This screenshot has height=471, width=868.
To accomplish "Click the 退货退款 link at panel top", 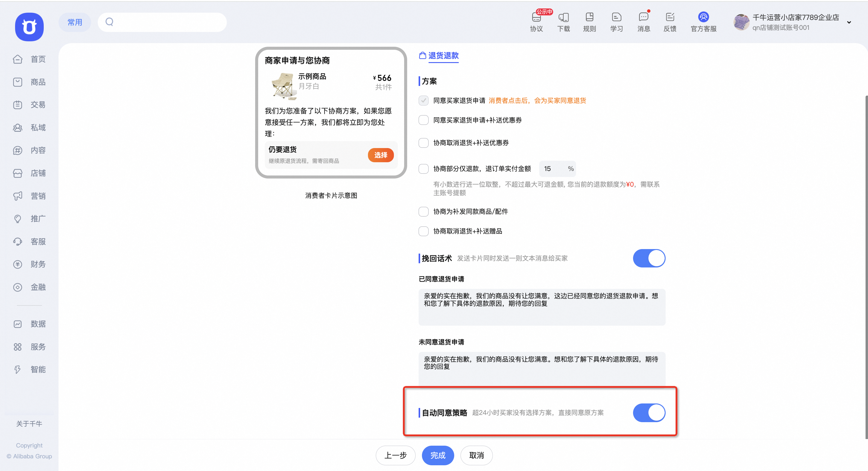I will [443, 55].
